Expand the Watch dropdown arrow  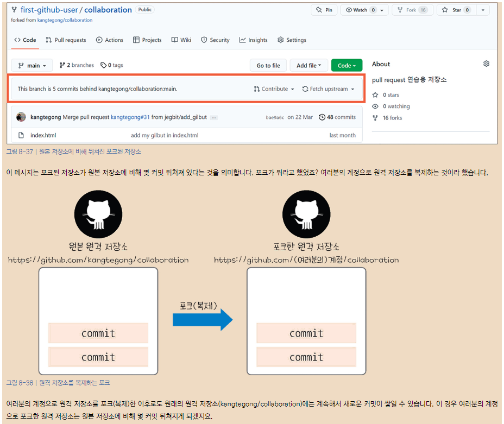click(x=382, y=10)
